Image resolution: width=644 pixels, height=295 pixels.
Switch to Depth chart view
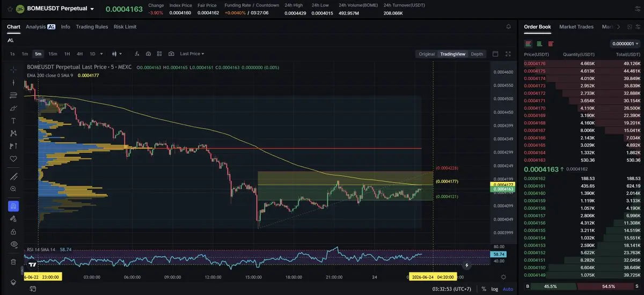coord(477,54)
